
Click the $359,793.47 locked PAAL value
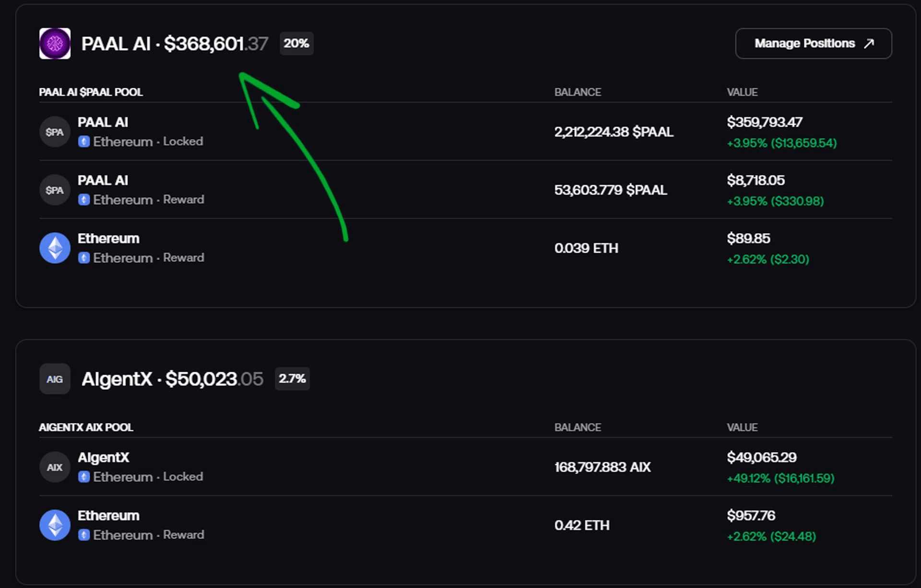click(x=764, y=122)
